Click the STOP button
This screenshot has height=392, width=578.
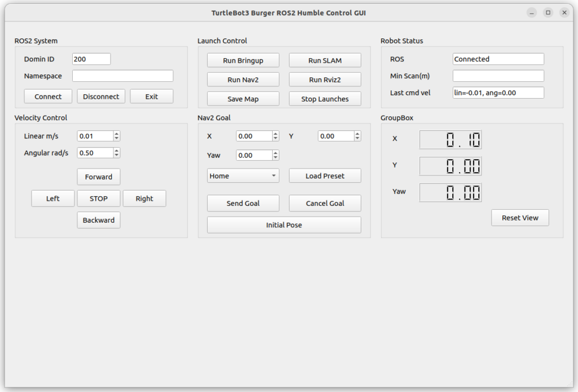(x=98, y=199)
